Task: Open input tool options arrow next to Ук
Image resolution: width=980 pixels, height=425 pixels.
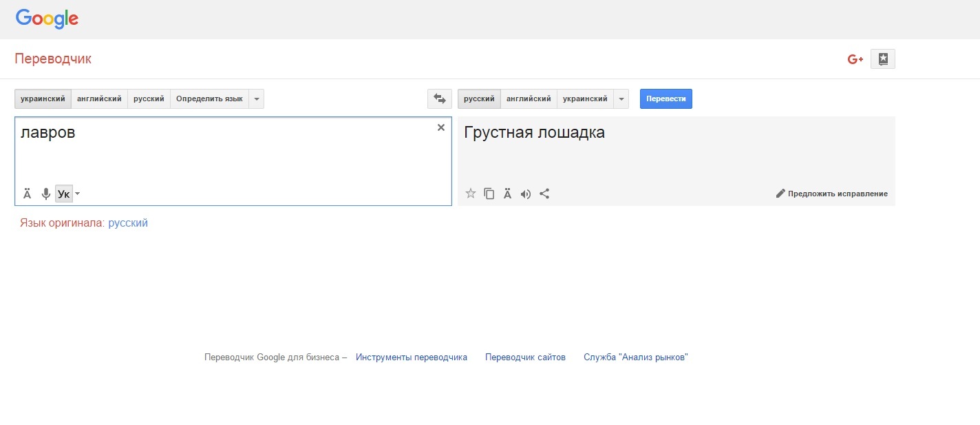Action: pos(77,194)
